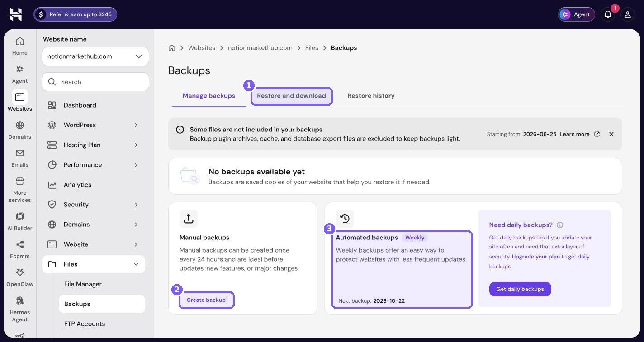
Task: Dismiss the backups info banner
Action: (611, 134)
